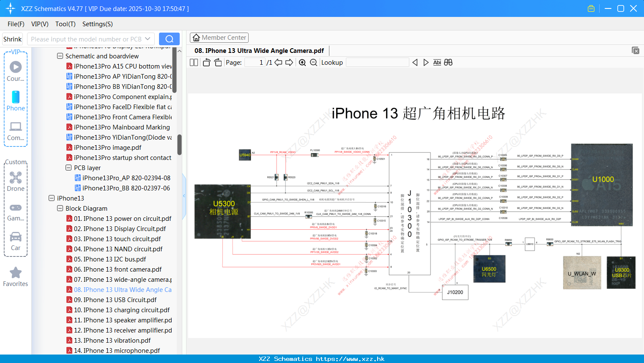
Task: Find previous lookup match triangle
Action: pos(415,63)
